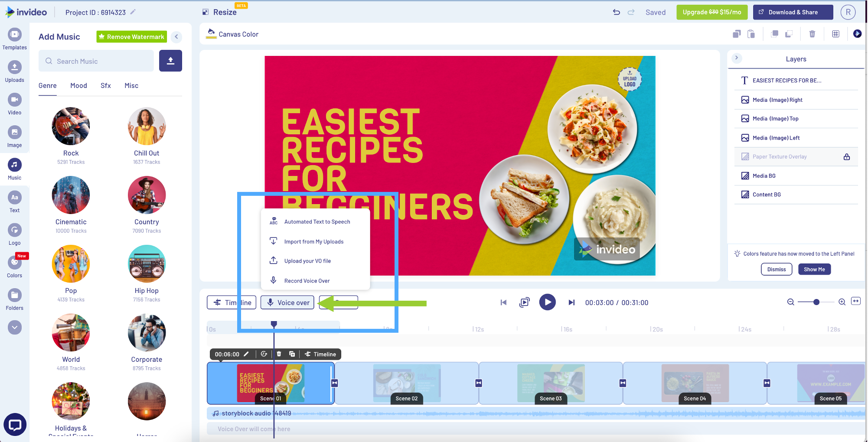The height and width of the screenshot is (442, 868).
Task: Delete Scene 01 using its trash icon
Action: [279, 354]
